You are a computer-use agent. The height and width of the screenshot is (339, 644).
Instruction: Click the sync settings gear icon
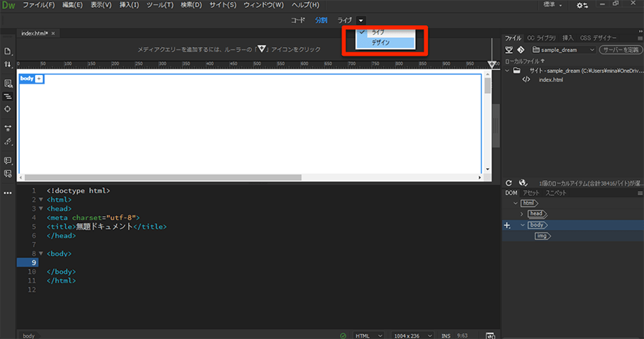582,5
